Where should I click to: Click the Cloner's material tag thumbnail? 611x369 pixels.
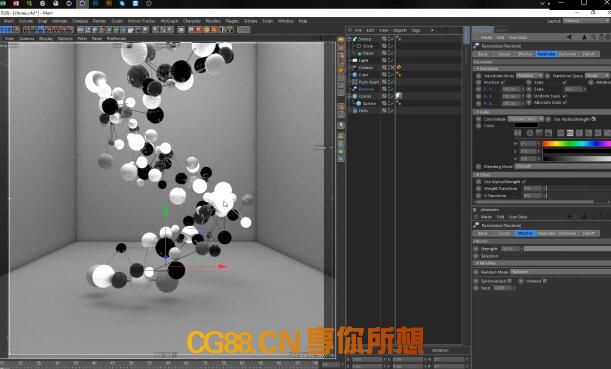[399, 96]
